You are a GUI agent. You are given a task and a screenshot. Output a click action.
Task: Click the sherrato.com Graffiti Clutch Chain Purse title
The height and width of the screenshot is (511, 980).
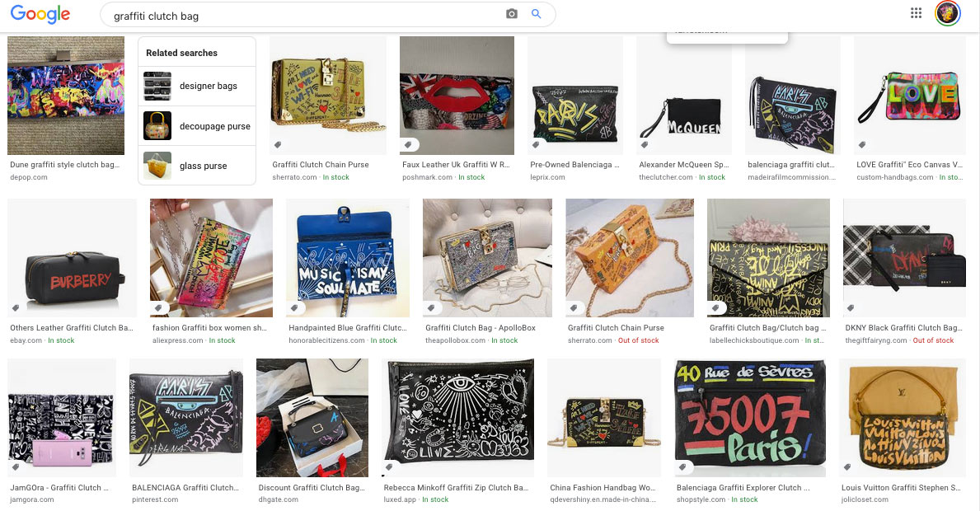click(x=321, y=165)
